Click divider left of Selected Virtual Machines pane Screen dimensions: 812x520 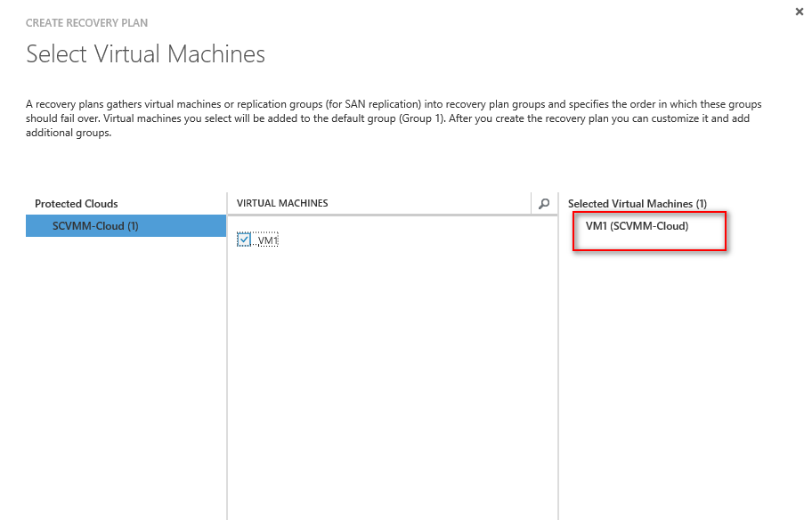558,356
